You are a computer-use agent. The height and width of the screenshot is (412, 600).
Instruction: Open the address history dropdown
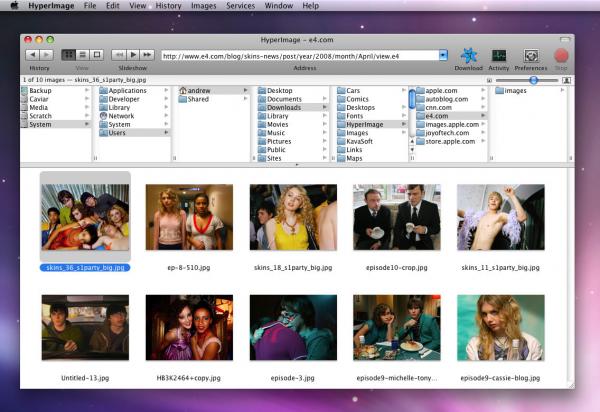click(443, 55)
